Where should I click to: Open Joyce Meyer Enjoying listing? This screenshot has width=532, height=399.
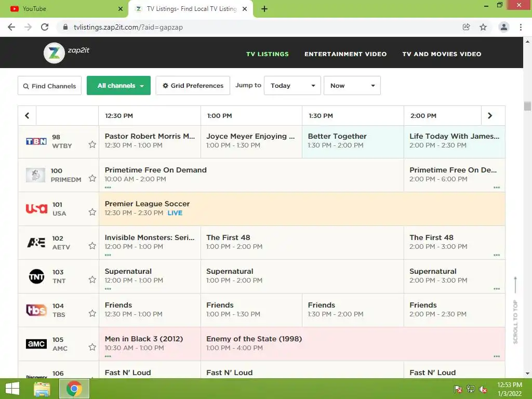[x=251, y=141]
